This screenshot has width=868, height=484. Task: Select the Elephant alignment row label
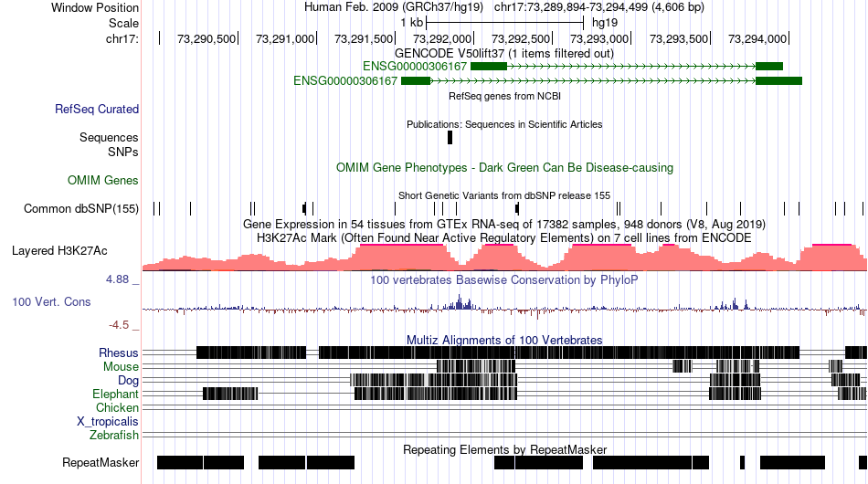point(115,394)
